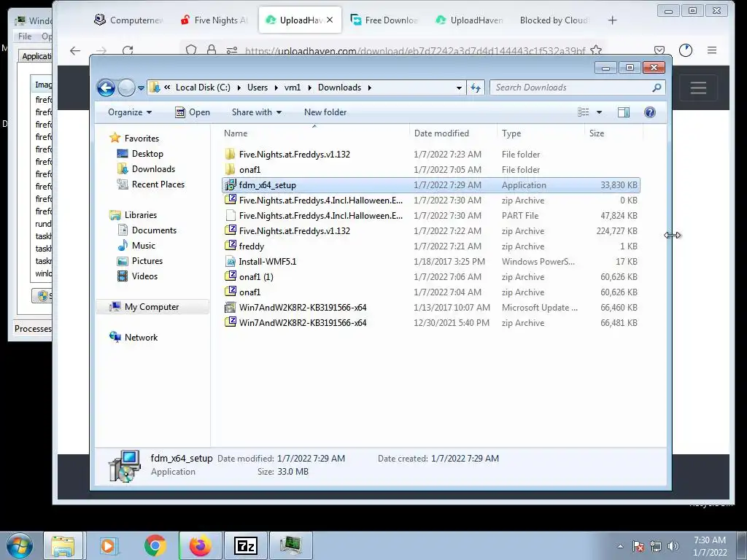
Task: Click the volume icon in system tray
Action: [x=673, y=546]
